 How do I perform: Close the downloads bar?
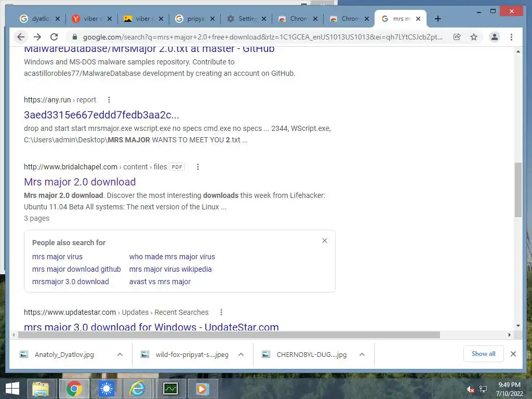coord(513,354)
